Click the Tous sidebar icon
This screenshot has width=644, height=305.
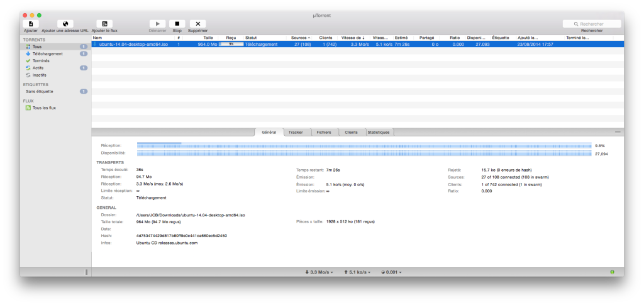(x=28, y=47)
